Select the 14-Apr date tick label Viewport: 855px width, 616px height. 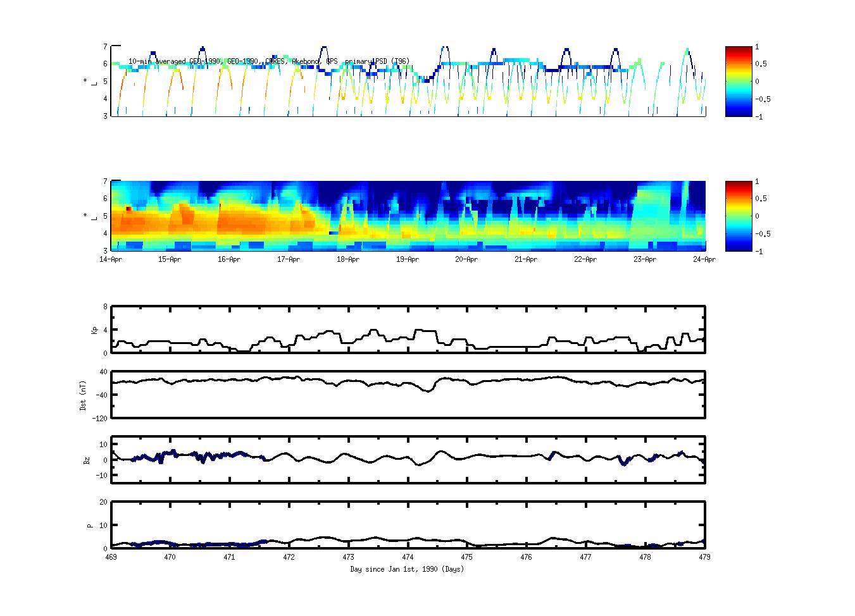click(x=111, y=259)
